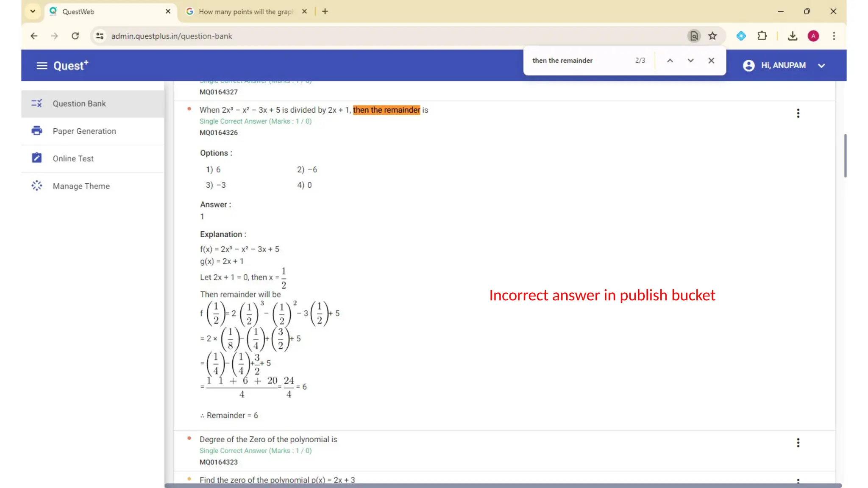This screenshot has height=488, width=868.
Task: Click the find text field 'then the remainder'
Action: point(576,61)
